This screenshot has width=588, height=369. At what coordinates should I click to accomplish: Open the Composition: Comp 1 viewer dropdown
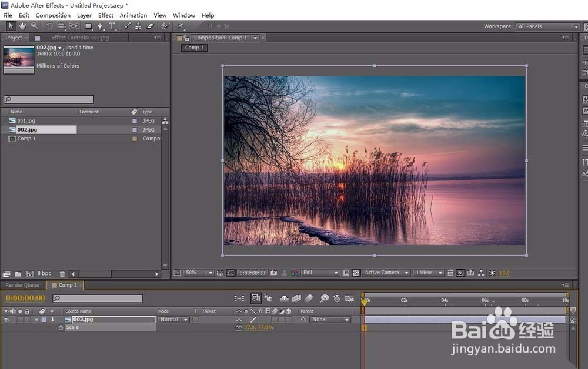255,38
